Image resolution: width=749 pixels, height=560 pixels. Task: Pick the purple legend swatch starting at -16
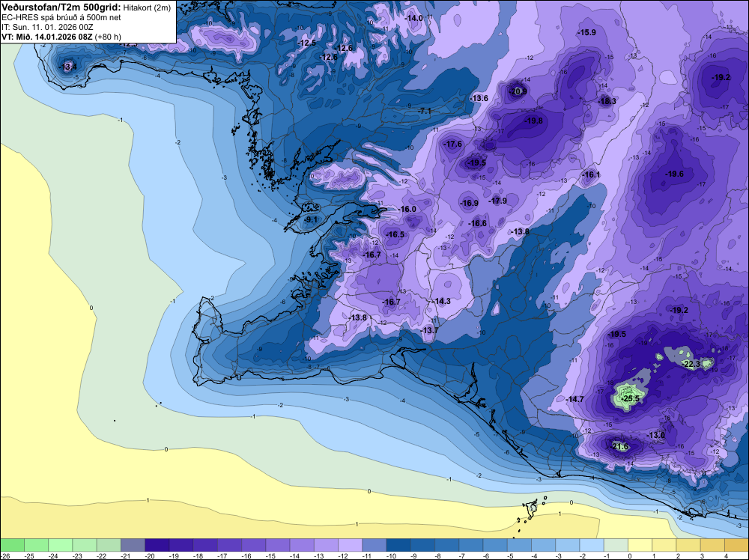[254, 545]
